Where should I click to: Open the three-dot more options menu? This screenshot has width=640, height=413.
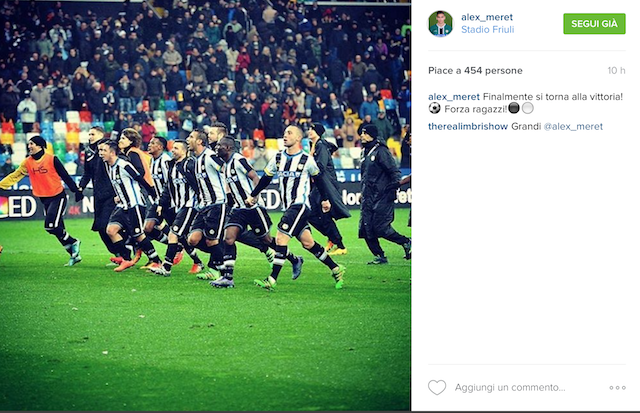pyautogui.click(x=617, y=388)
